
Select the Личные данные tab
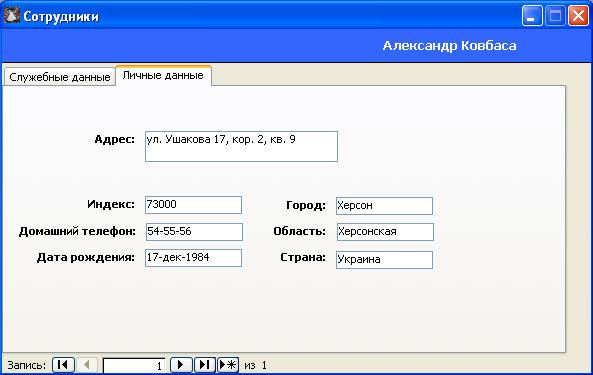[x=163, y=75]
